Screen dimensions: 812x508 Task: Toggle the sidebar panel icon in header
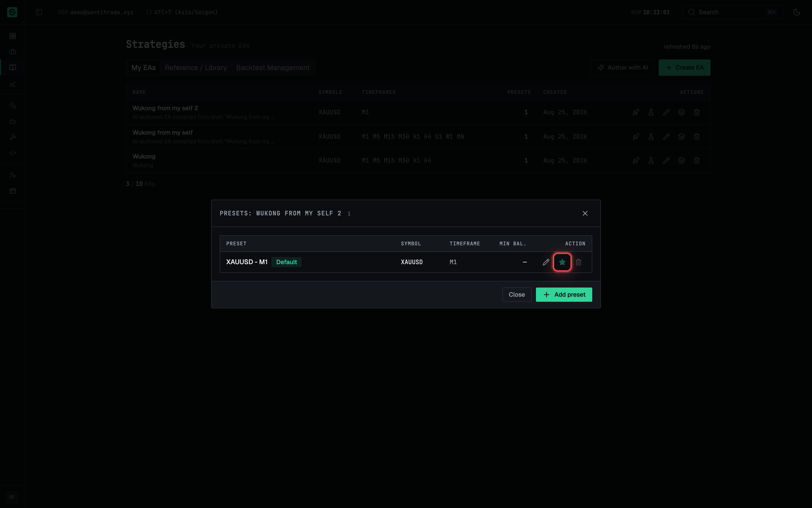tap(39, 12)
